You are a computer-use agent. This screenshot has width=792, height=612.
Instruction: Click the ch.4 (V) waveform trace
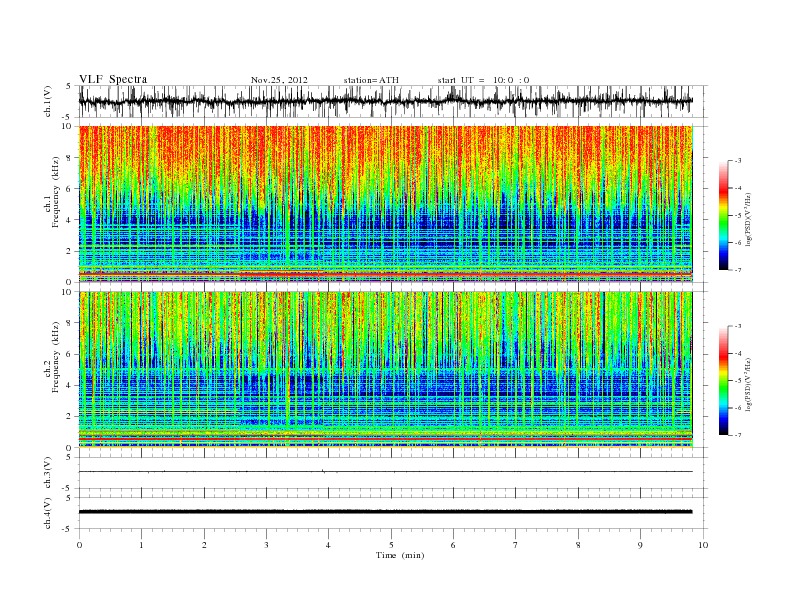click(386, 512)
